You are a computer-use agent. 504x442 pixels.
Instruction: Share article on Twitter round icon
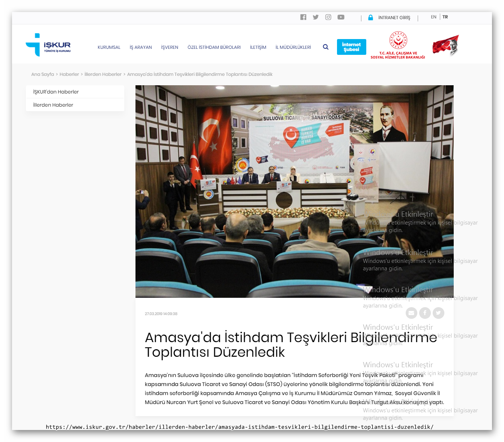(438, 313)
